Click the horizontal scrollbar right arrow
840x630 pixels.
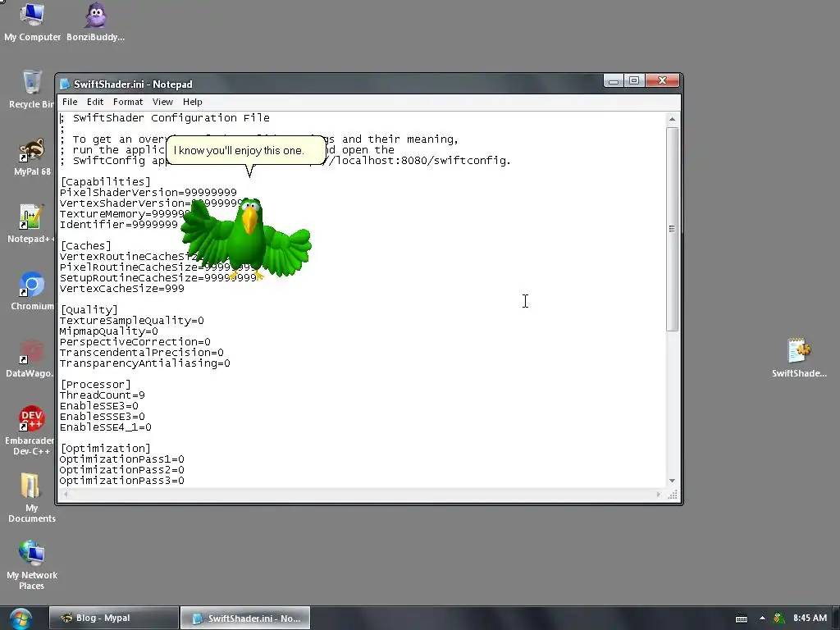(659, 495)
